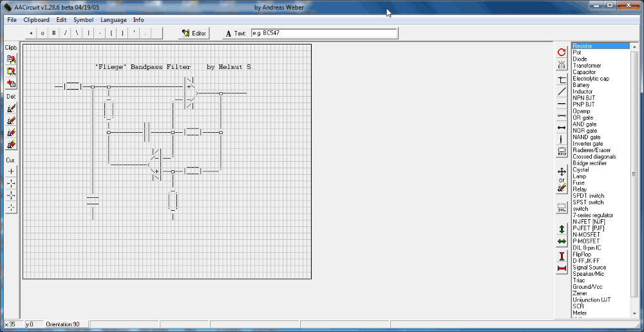Image resolution: width=644 pixels, height=332 pixels.
Task: Choose the second crosshair cursor style under Cur.
Action: point(12,183)
